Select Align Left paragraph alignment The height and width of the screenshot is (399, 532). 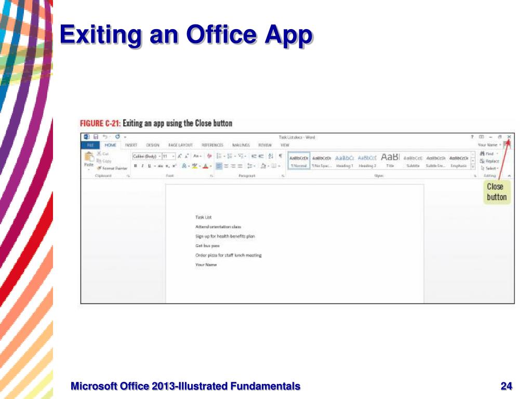(x=219, y=166)
